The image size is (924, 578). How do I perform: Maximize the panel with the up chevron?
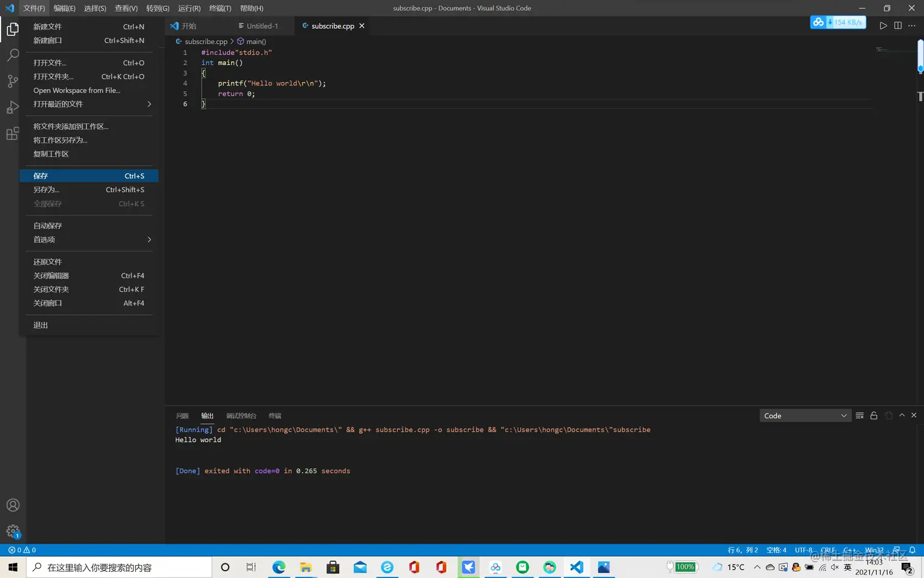(x=901, y=415)
